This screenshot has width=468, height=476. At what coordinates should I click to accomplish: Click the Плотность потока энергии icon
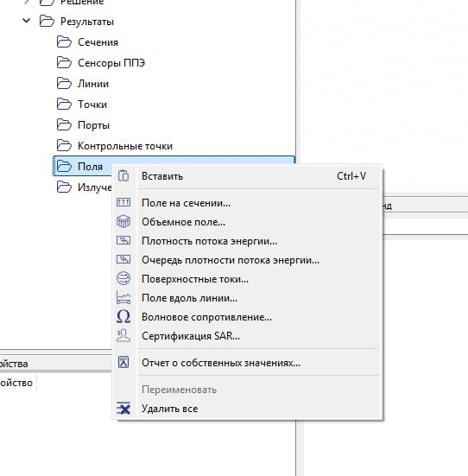[x=123, y=240]
